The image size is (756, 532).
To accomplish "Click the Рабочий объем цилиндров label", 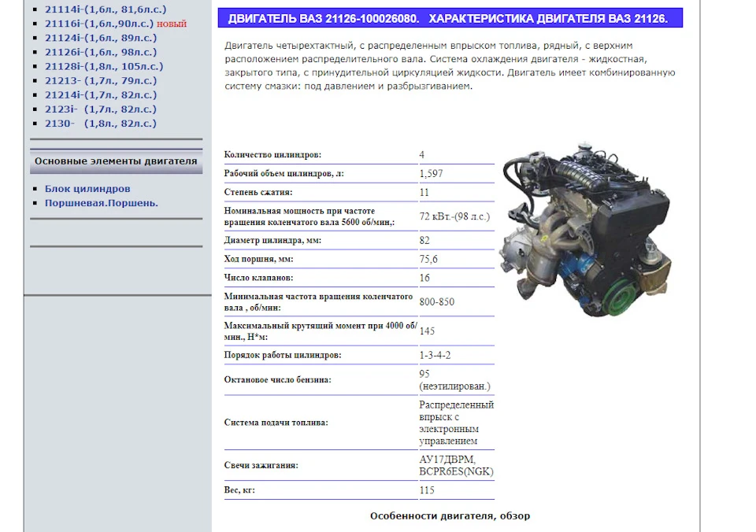I will (x=284, y=173).
